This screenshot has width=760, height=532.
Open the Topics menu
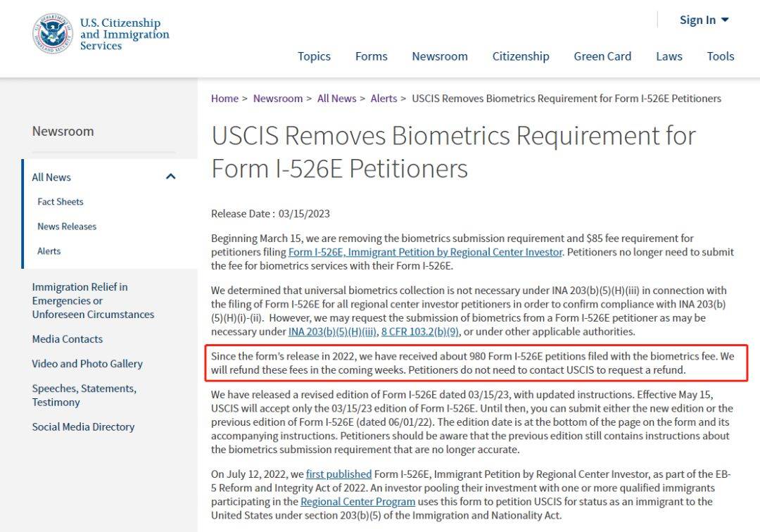coord(314,56)
